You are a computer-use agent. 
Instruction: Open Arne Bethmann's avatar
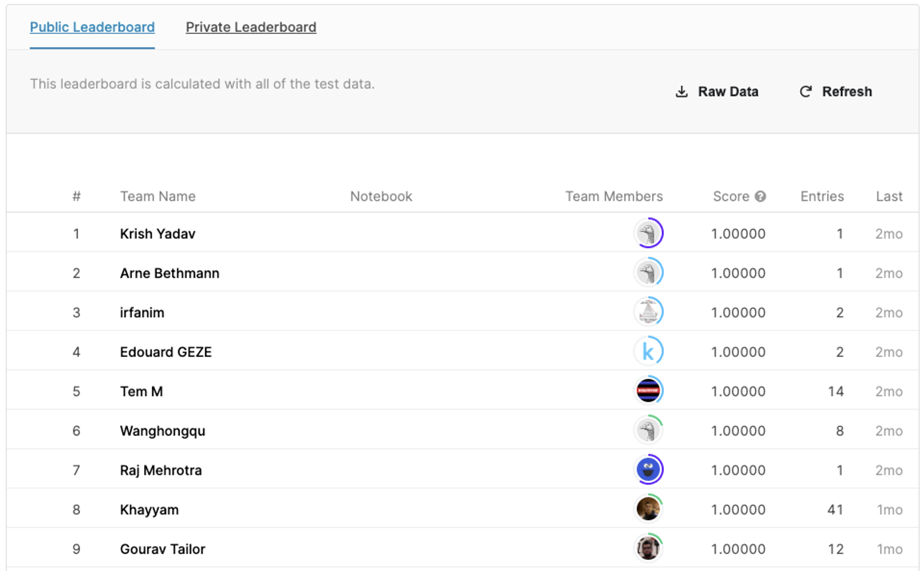click(x=648, y=273)
